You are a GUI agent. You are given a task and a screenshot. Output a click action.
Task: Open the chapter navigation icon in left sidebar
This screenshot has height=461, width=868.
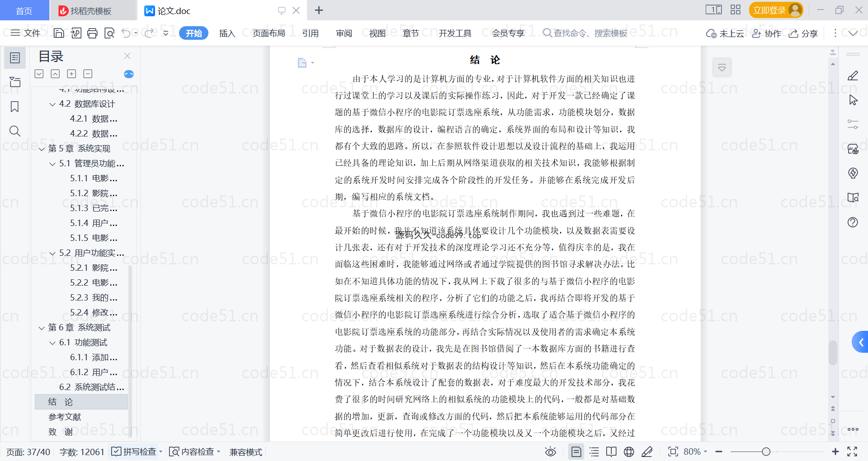point(15,82)
